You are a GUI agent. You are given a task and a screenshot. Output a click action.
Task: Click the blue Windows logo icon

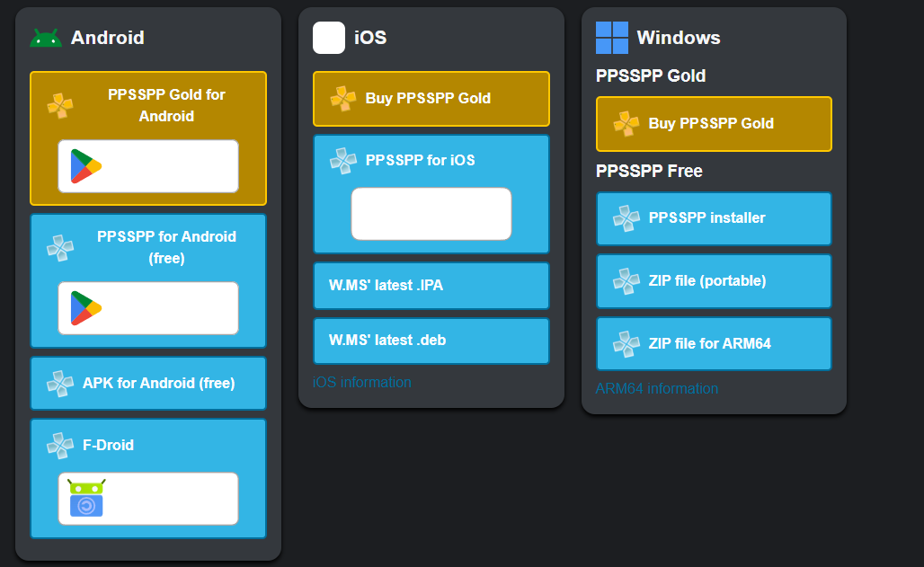point(612,38)
